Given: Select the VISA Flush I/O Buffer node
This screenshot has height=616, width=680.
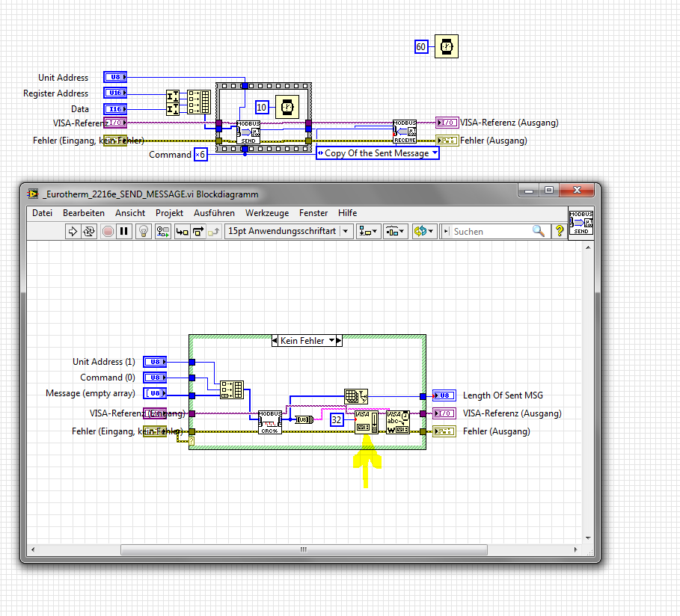Looking at the screenshot, I should click(x=367, y=422).
